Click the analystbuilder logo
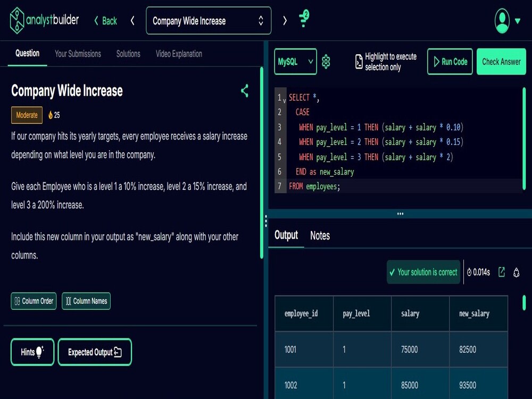The height and width of the screenshot is (399, 532). click(x=45, y=20)
